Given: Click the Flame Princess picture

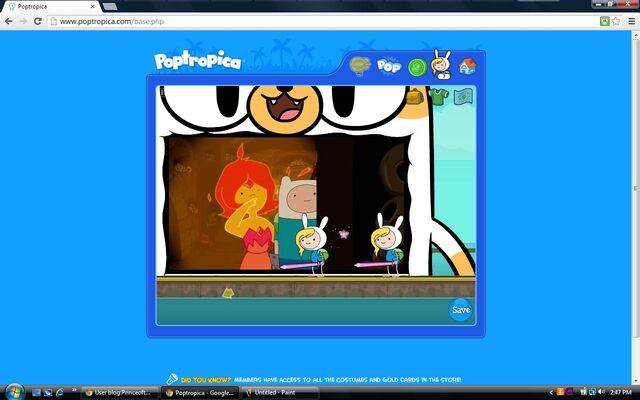Looking at the screenshot, I should tap(245, 206).
